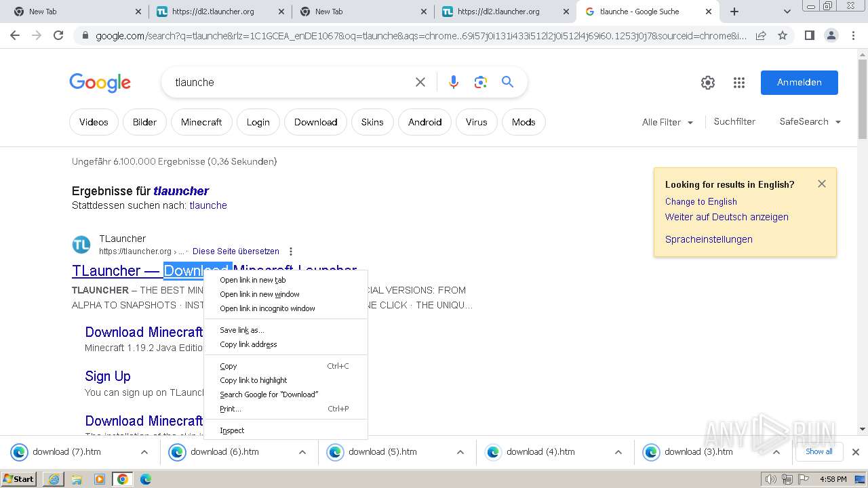Expand options for download (6).htm
Viewport: 868px width, 488px height.
(302, 452)
